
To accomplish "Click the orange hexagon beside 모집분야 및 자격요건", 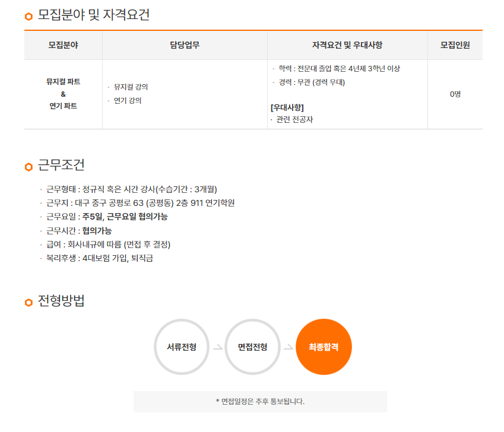I will tap(28, 17).
